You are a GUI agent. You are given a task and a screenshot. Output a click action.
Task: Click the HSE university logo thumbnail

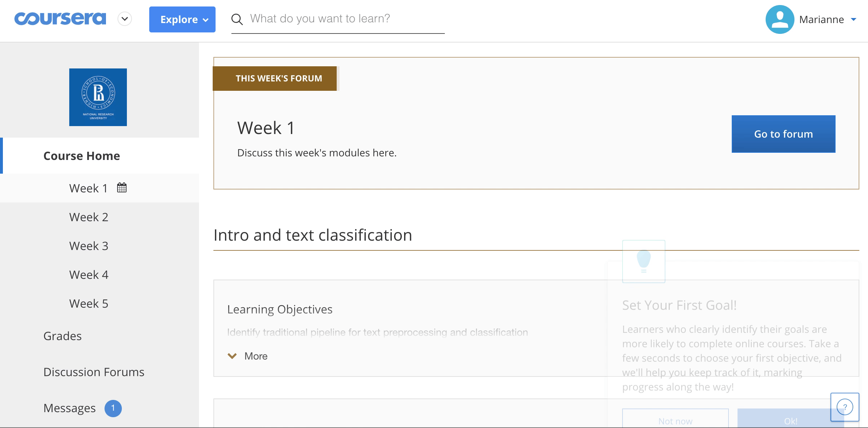[x=98, y=97]
